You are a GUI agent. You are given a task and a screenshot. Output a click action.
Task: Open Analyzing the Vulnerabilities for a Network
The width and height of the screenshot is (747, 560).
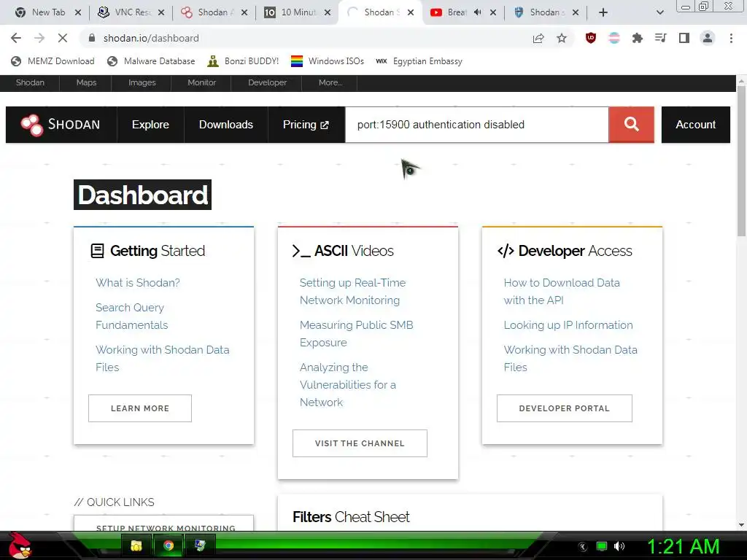pos(348,385)
